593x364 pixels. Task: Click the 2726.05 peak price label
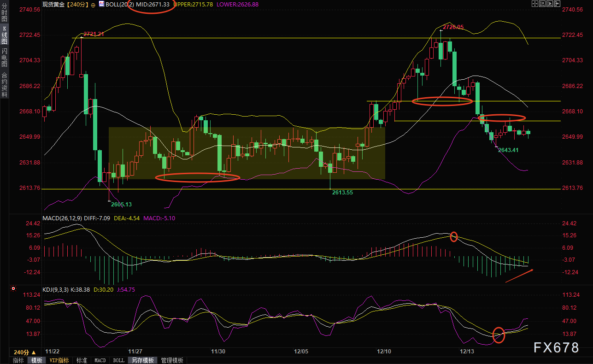coord(453,27)
